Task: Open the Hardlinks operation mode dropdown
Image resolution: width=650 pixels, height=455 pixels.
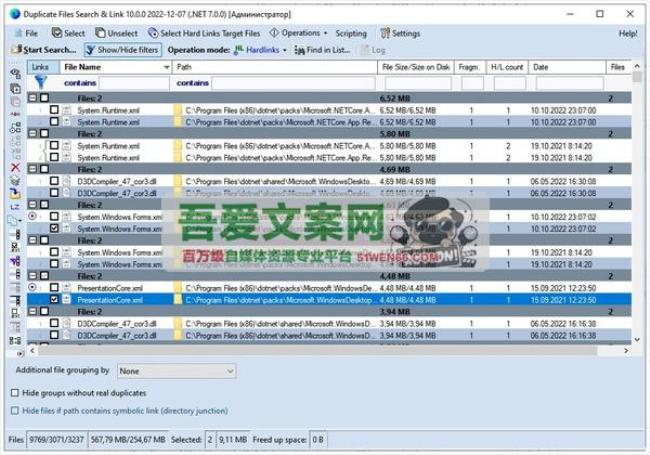Action: (260, 50)
